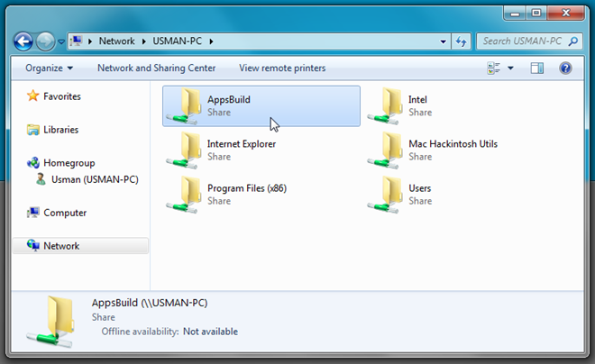
Task: Expand the arrow before Network in address bar
Action: 90,41
